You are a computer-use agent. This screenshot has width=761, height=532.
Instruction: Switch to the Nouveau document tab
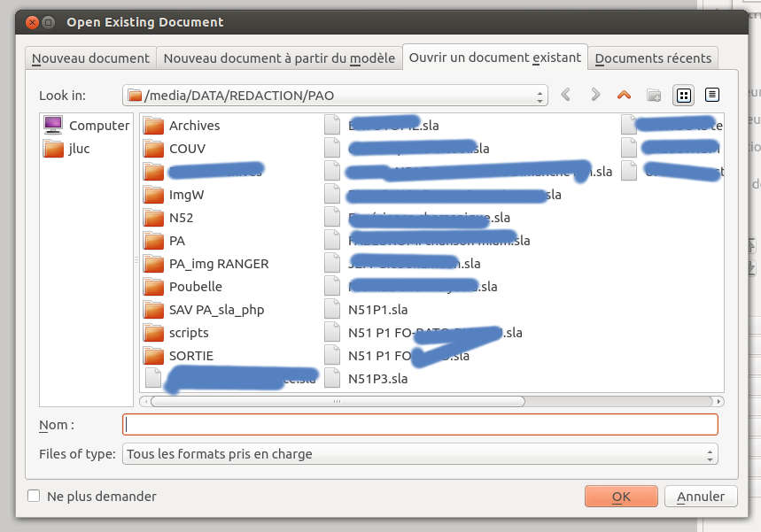click(x=90, y=58)
